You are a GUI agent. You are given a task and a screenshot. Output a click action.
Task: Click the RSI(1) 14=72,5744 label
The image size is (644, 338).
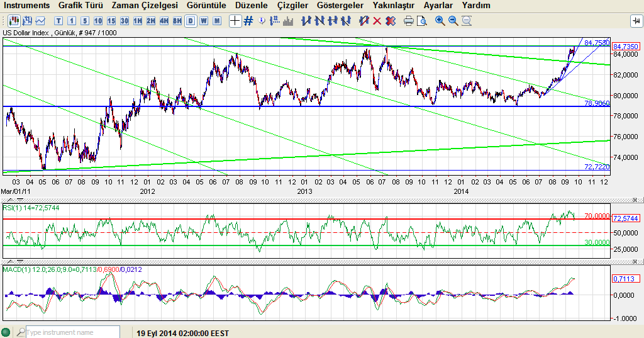coord(31,208)
